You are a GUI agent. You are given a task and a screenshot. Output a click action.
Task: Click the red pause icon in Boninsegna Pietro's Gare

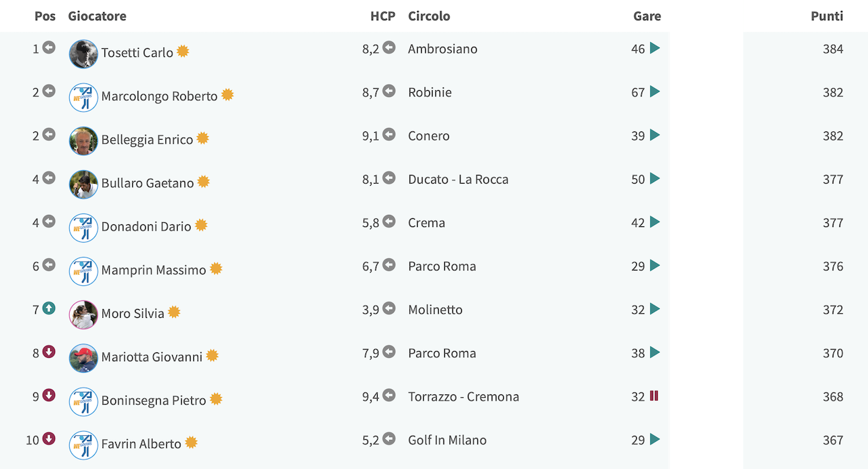654,396
